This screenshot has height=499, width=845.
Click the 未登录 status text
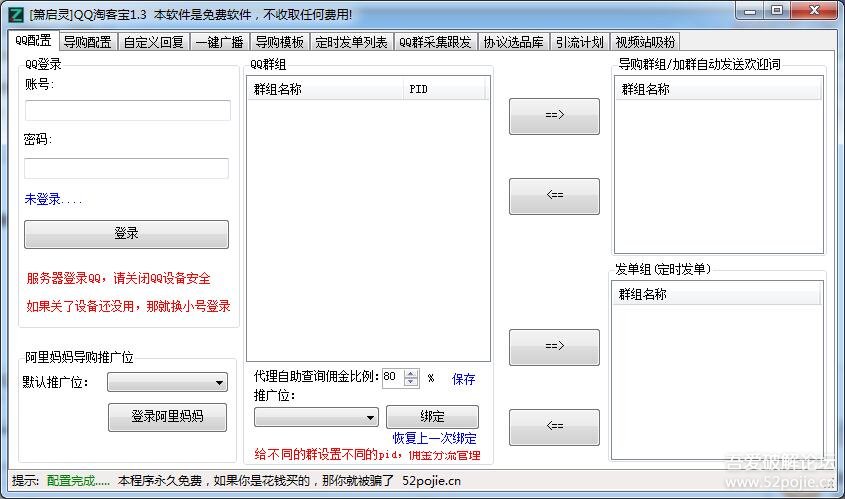(x=53, y=199)
